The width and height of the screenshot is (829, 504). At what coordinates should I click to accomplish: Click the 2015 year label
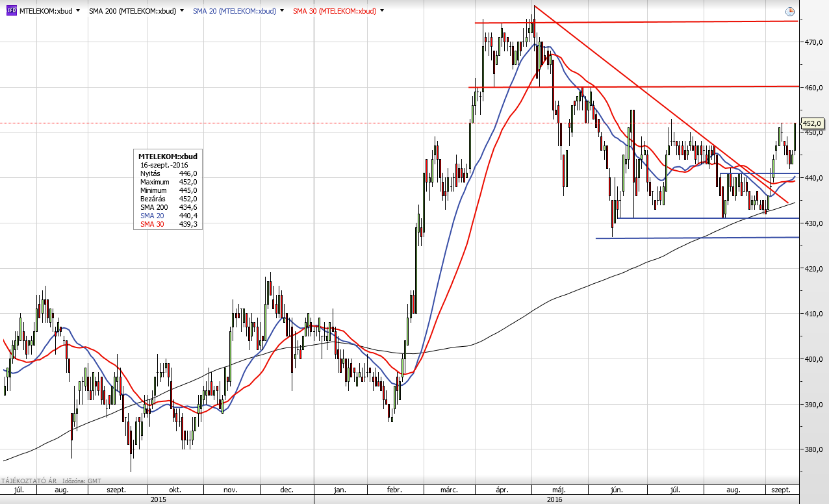159,499
